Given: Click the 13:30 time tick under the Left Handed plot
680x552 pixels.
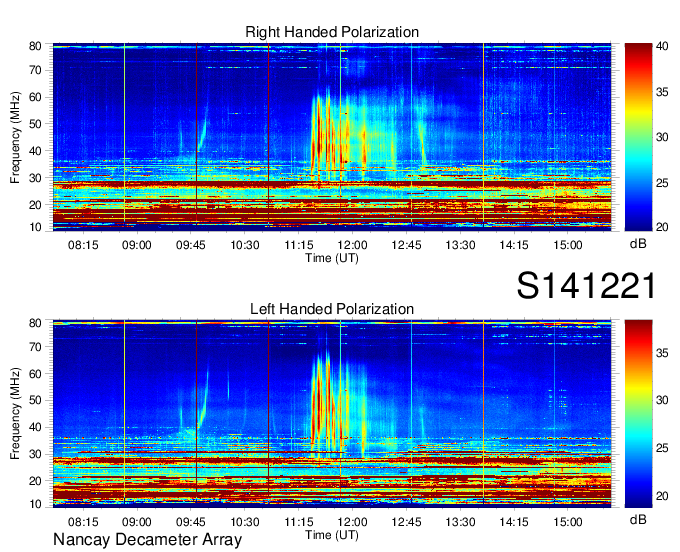Looking at the screenshot, I should [461, 522].
